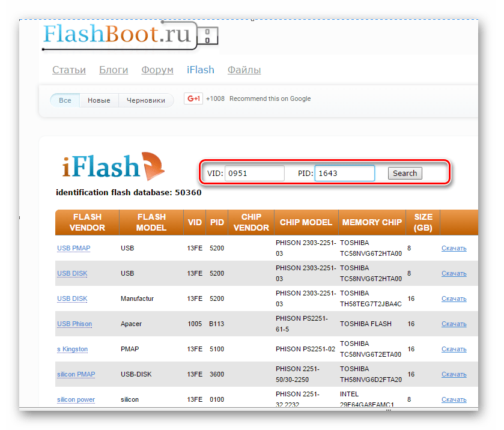Click the FlashBoot.ru logo
Viewport: 504px width, 430px height.
130,35
